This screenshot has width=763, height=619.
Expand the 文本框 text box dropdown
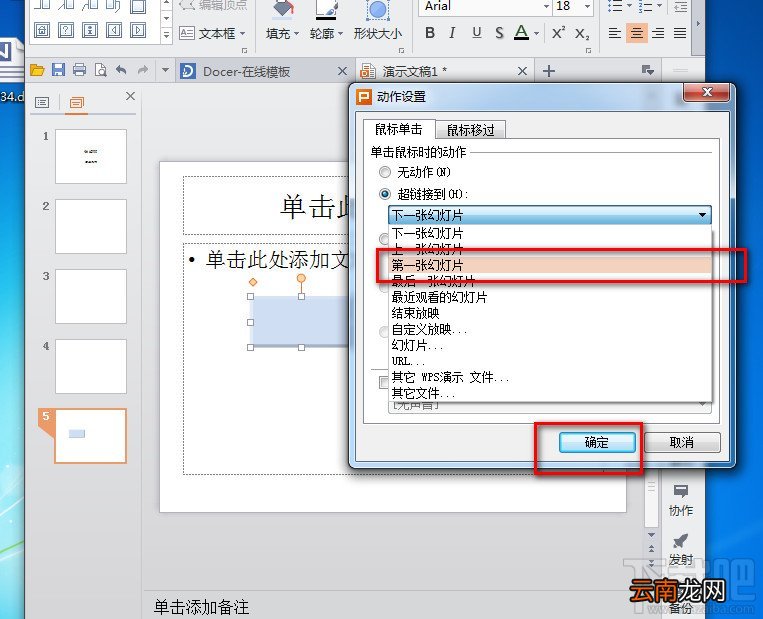242,34
